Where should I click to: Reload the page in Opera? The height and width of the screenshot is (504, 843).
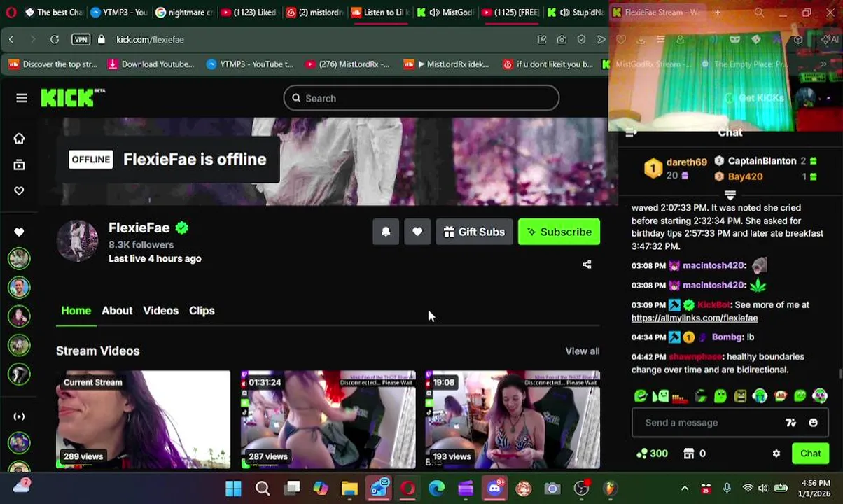pos(54,40)
